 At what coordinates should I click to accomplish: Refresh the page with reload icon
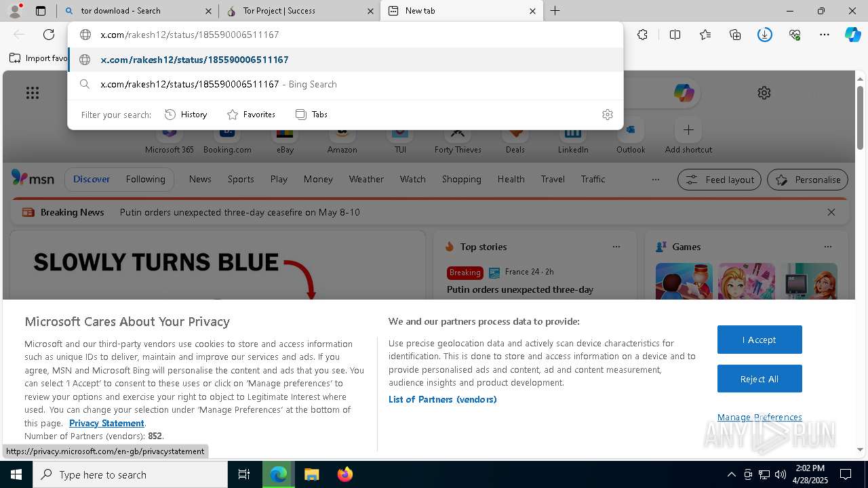pos(49,35)
